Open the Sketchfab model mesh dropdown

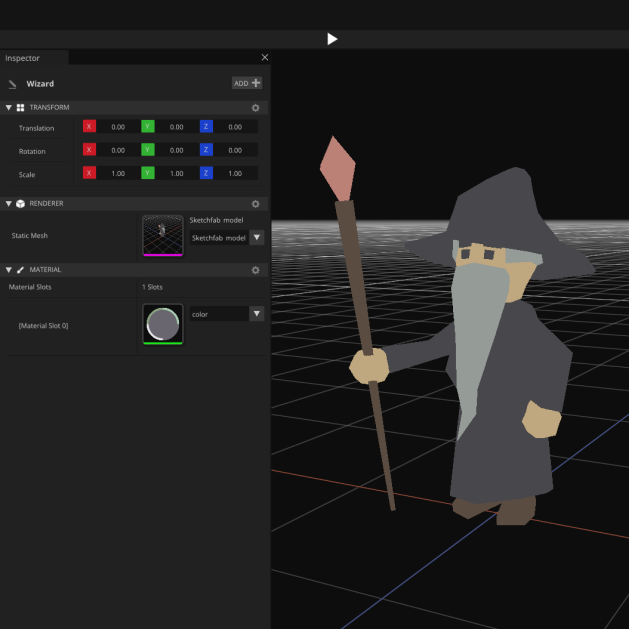click(x=256, y=238)
